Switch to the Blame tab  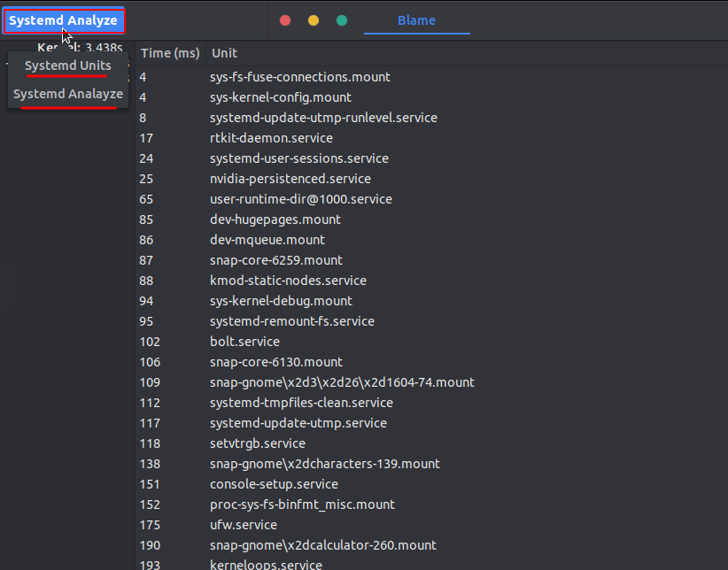pos(416,20)
